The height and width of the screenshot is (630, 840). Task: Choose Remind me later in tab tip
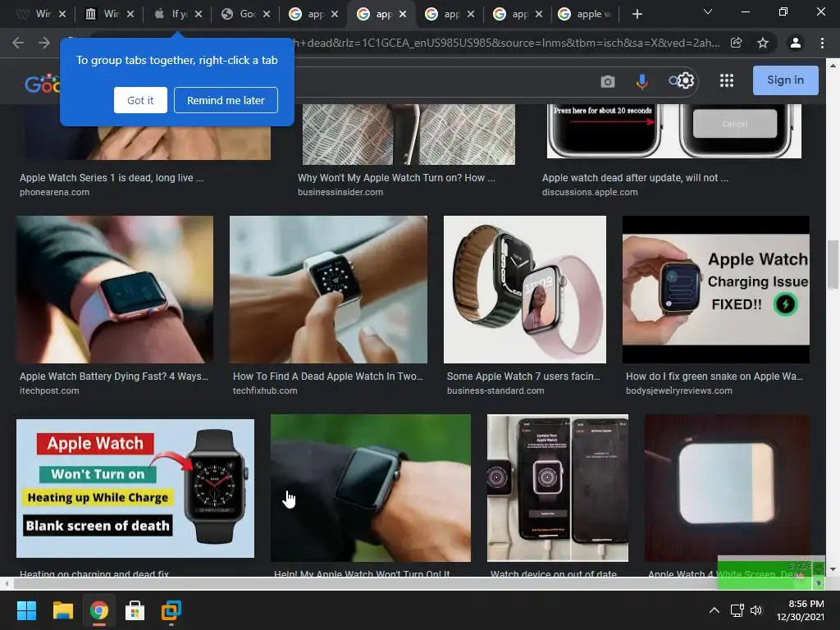pos(226,100)
